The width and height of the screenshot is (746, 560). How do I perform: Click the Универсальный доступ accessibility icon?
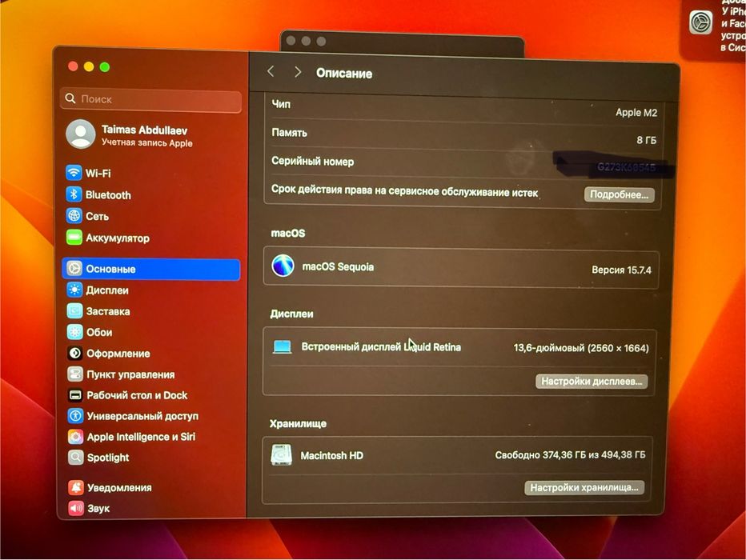point(76,416)
